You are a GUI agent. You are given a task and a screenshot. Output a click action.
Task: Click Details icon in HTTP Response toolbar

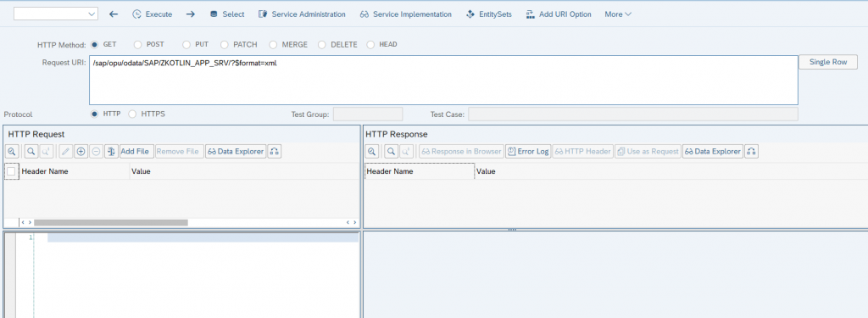[372, 151]
